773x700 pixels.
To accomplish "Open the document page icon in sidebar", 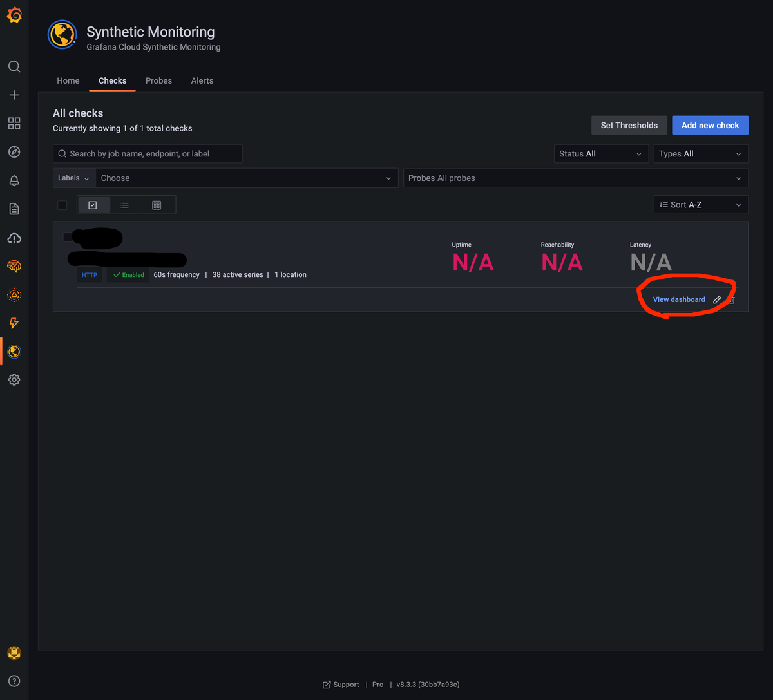I will pos(14,209).
